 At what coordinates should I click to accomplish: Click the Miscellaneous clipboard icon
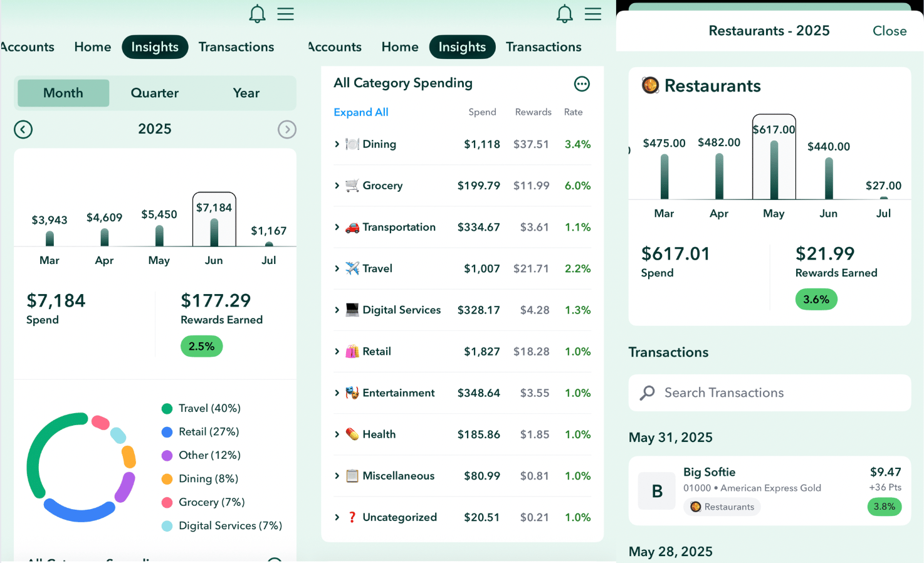(x=352, y=476)
